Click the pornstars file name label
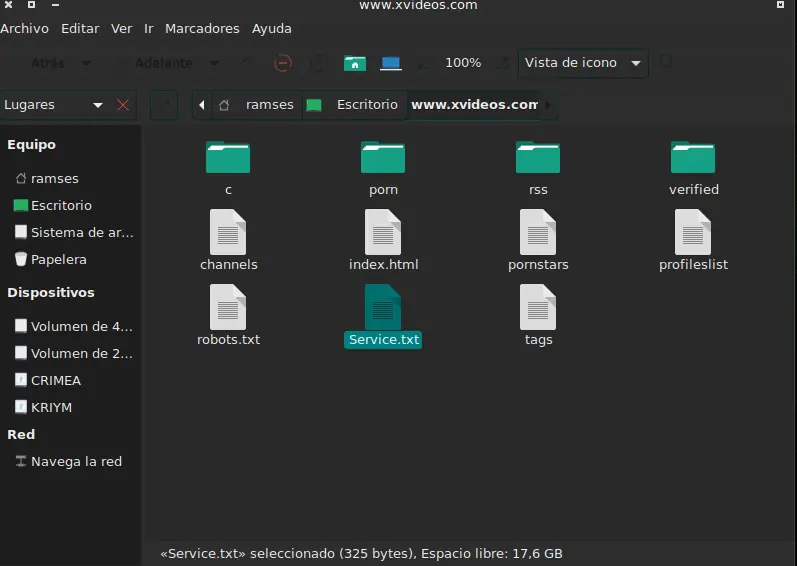797x566 pixels. (x=538, y=265)
